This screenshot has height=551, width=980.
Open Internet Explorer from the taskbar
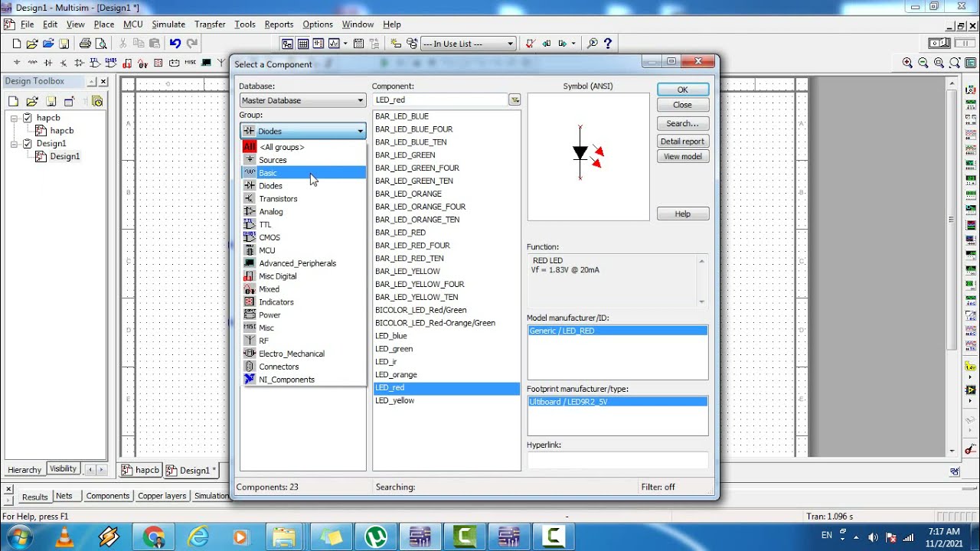(198, 536)
